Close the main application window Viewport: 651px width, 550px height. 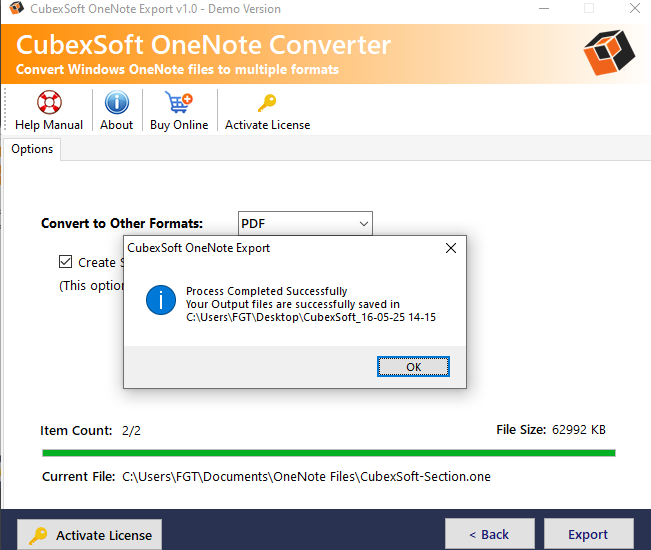click(634, 8)
